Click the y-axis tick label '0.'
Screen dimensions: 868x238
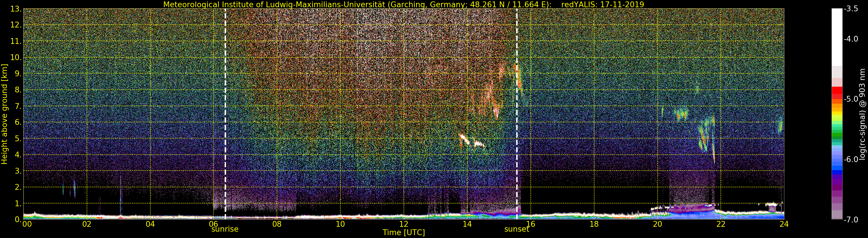click(18, 220)
